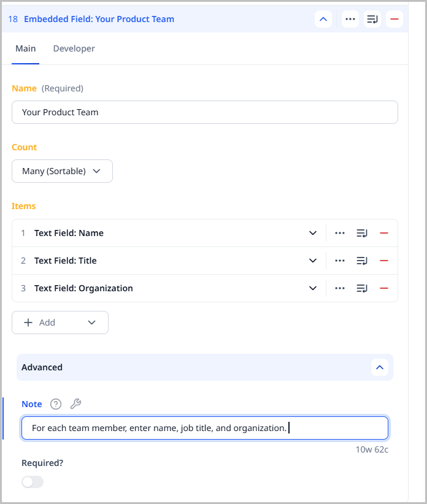427x504 pixels.
Task: Expand Text Field: Organization with its chevron
Action: [x=313, y=288]
